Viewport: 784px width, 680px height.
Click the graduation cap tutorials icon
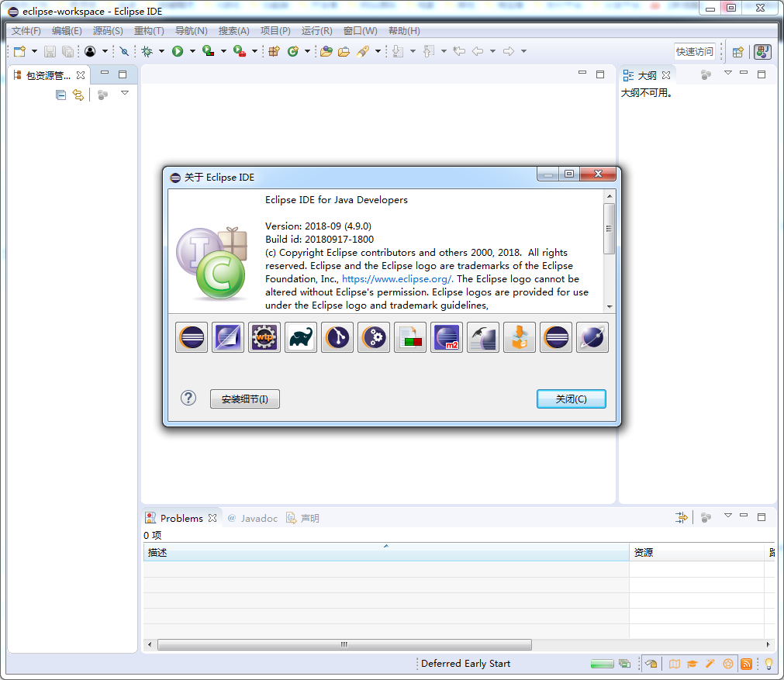(692, 664)
